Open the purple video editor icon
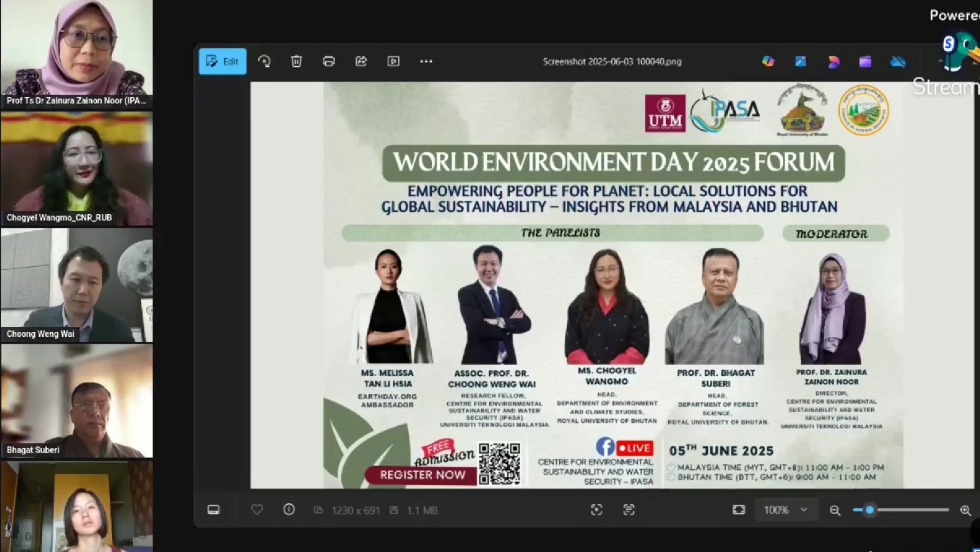The height and width of the screenshot is (552, 980). [x=865, y=61]
